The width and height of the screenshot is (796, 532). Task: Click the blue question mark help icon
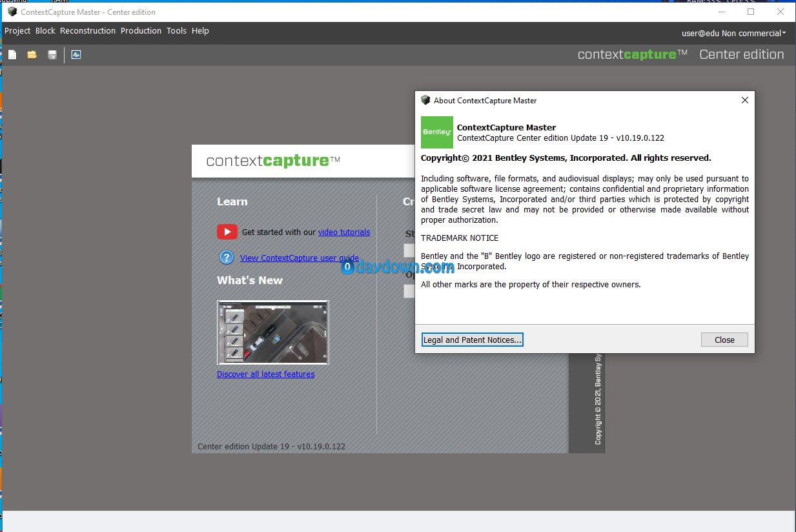click(x=226, y=258)
